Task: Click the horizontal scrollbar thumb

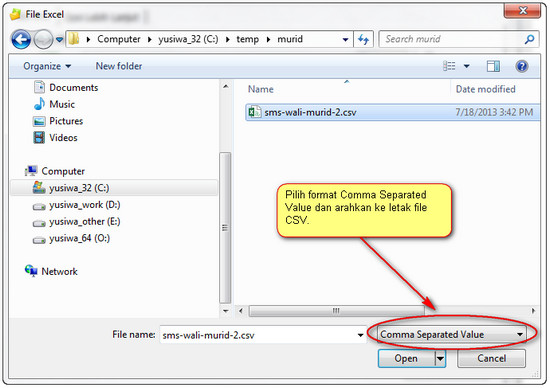Action: [x=336, y=311]
